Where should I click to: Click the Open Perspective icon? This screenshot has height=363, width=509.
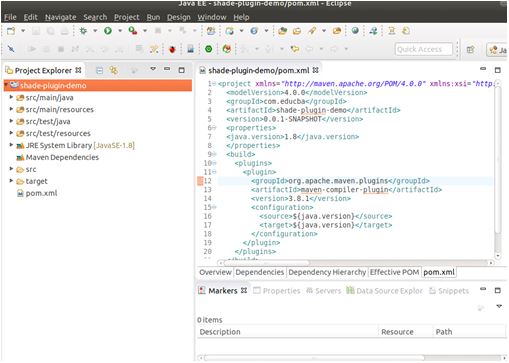point(470,50)
